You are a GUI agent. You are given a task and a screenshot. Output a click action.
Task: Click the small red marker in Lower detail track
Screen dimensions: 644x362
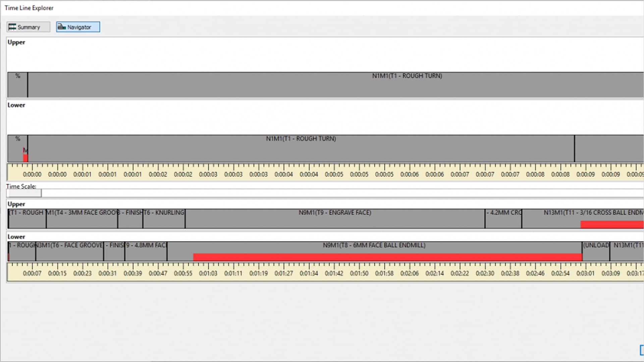pyautogui.click(x=25, y=158)
